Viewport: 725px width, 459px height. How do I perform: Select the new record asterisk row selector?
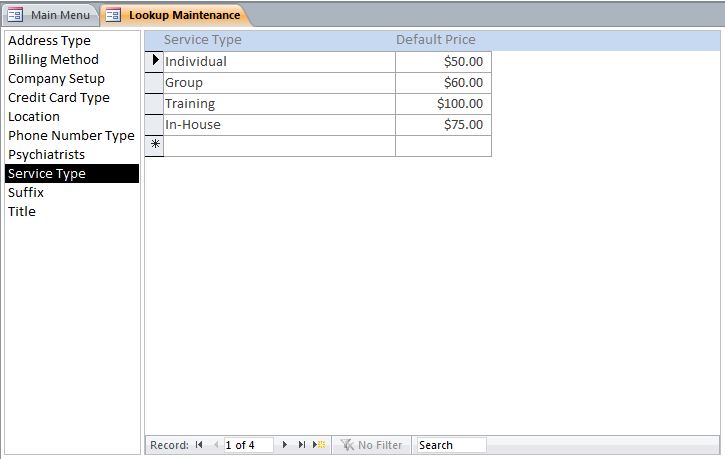point(154,146)
